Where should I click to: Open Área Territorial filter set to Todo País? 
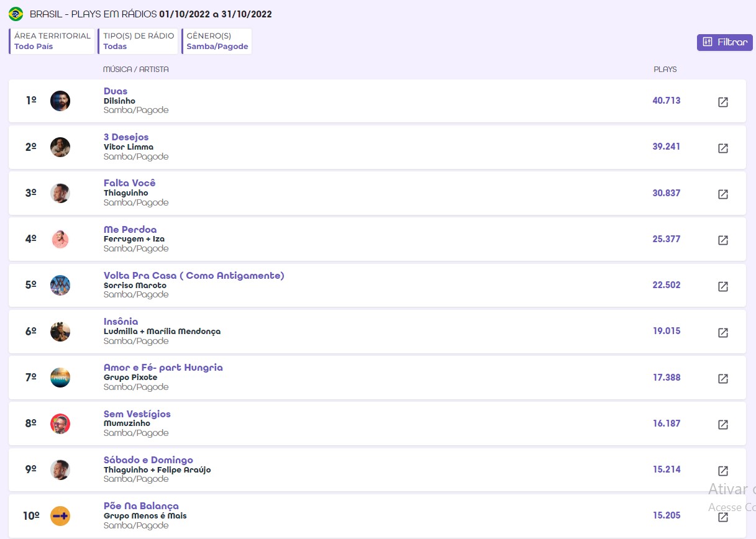click(52, 42)
